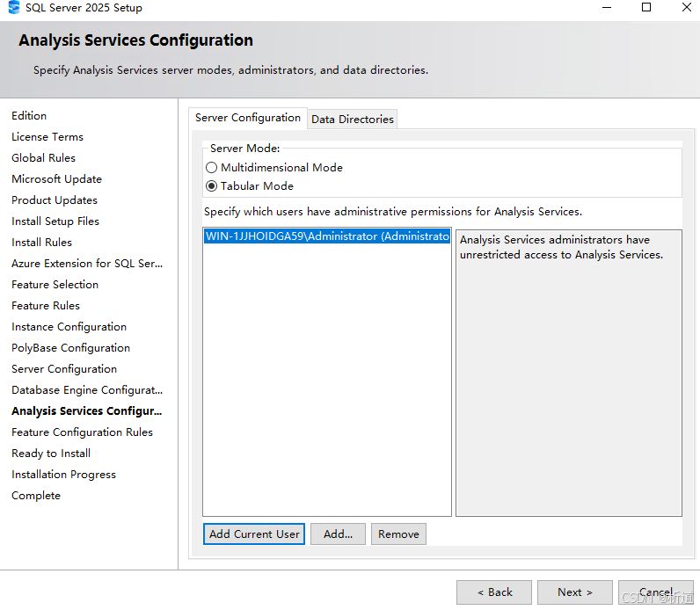The image size is (700, 610).
Task: Select Tabular Mode radio button
Action: tap(211, 186)
